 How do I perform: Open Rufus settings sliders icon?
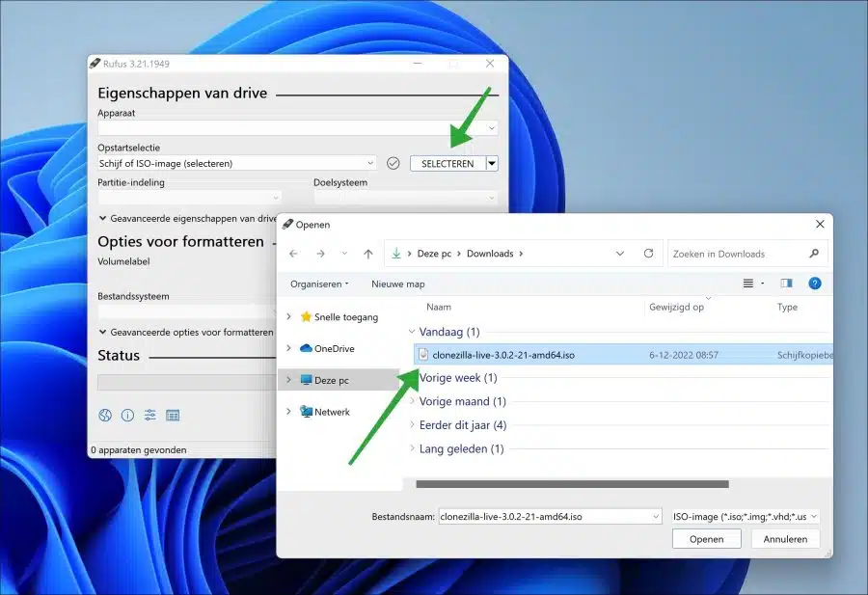150,415
